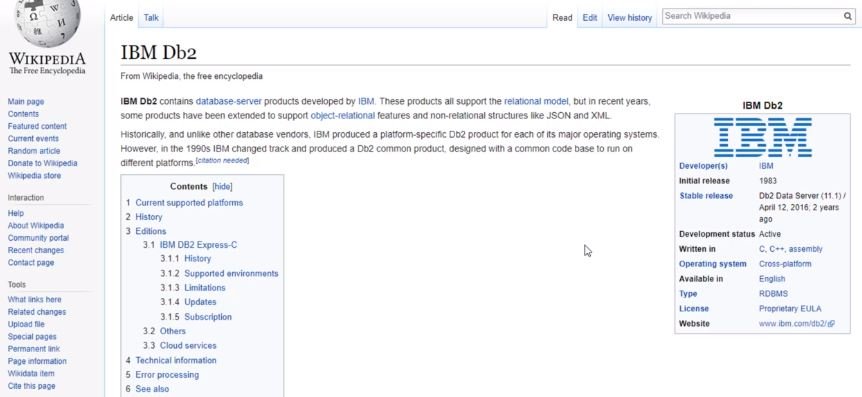This screenshot has height=397, width=862.
Task: Focus the Search Wikipedia input field
Action: [x=752, y=16]
